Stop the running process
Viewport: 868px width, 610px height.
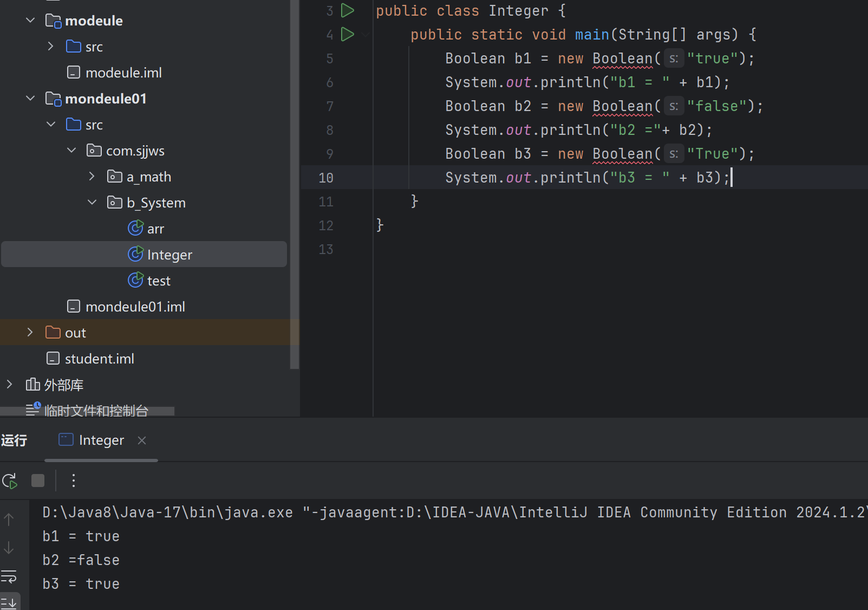click(38, 481)
